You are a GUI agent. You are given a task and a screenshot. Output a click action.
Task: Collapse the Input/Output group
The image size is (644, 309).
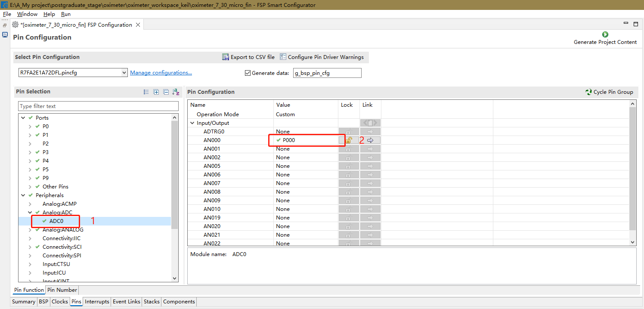click(192, 123)
